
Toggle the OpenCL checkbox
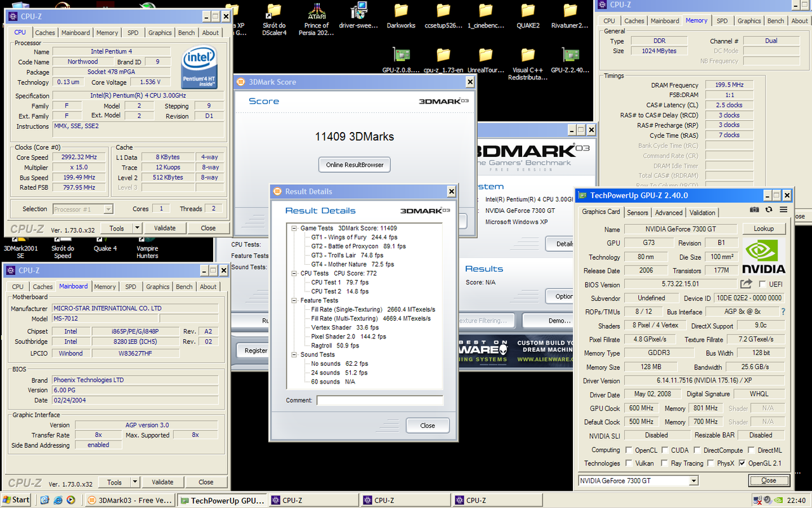pyautogui.click(x=629, y=450)
